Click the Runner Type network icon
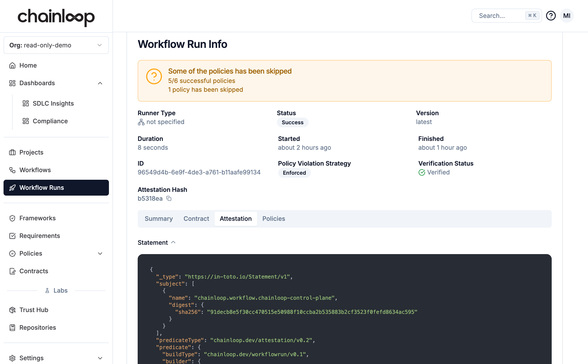 [x=141, y=122]
